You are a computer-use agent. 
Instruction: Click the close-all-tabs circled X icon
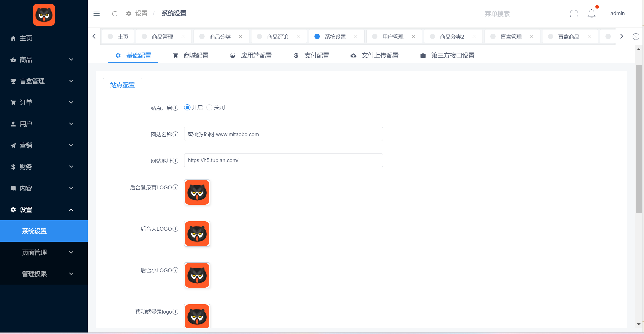(x=636, y=37)
